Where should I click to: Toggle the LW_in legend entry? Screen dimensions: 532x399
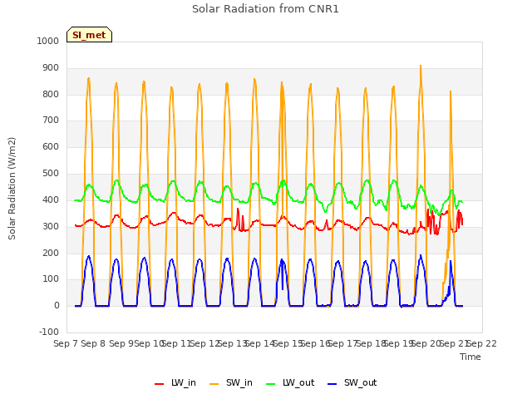[x=175, y=382]
